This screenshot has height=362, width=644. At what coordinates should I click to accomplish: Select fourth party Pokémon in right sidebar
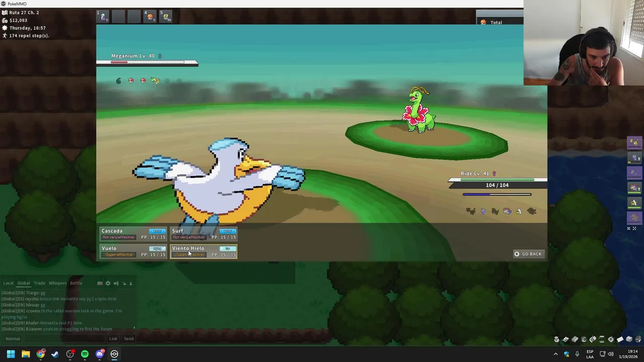[x=634, y=188]
